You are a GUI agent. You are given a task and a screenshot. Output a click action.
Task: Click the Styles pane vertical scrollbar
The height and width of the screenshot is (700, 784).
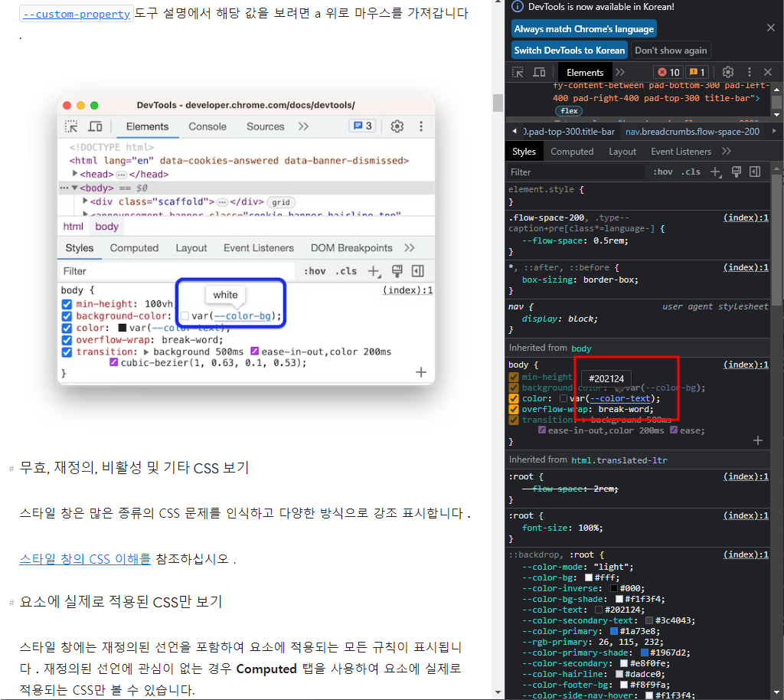coord(776,240)
